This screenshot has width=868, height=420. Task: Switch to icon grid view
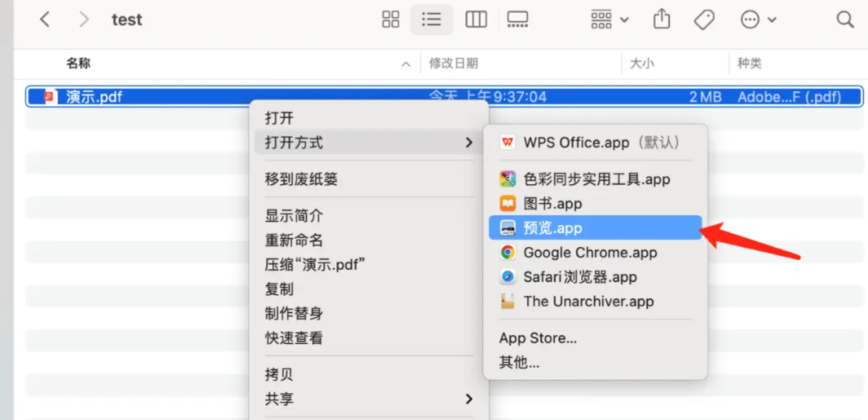tap(391, 20)
